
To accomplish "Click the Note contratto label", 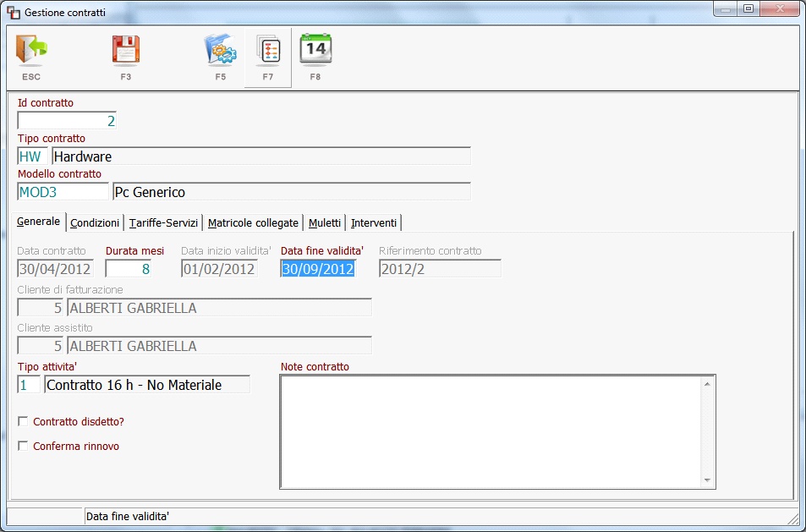I will coord(315,366).
